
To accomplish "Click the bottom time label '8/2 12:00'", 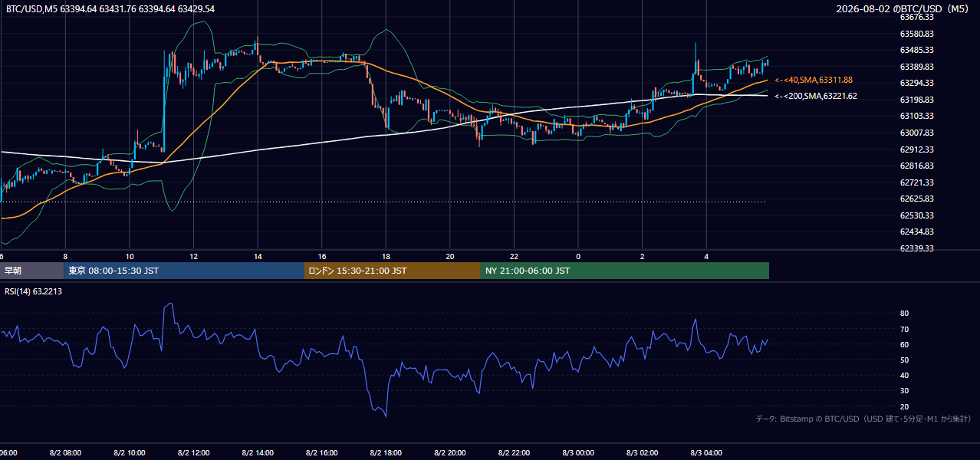I will (193, 453).
